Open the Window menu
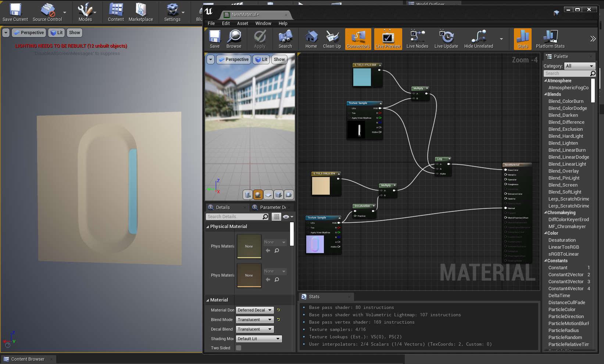Viewport: 604px width, 364px height. pyautogui.click(x=263, y=24)
